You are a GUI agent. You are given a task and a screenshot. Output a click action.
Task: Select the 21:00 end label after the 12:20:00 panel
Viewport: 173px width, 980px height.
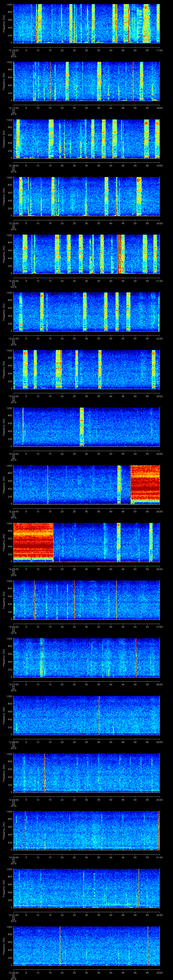(159, 281)
